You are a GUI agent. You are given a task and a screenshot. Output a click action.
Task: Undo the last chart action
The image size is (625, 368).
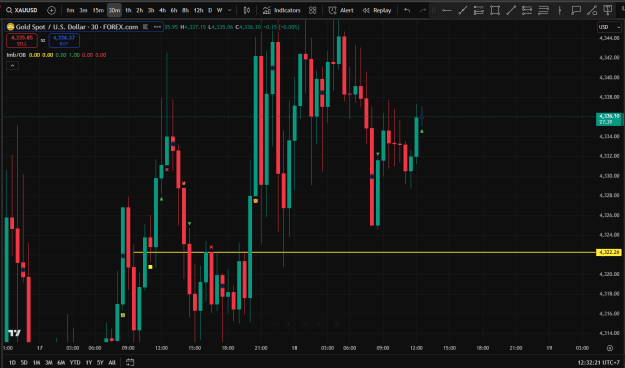tap(407, 10)
